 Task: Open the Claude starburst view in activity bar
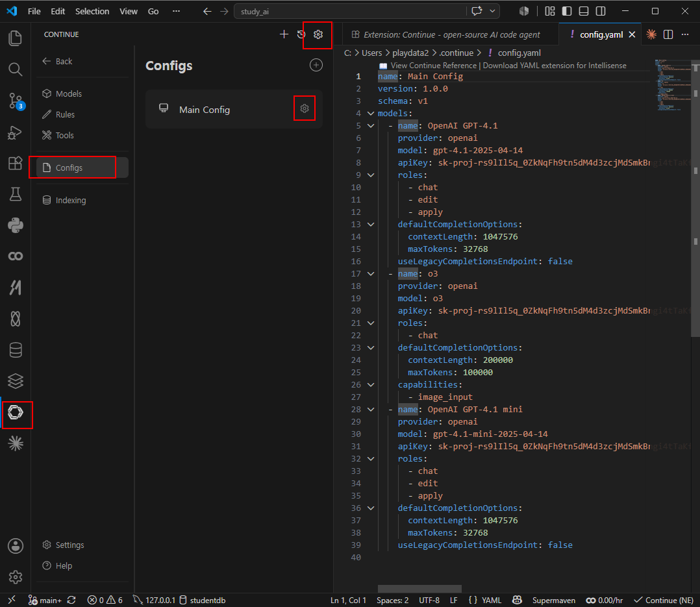(x=15, y=443)
